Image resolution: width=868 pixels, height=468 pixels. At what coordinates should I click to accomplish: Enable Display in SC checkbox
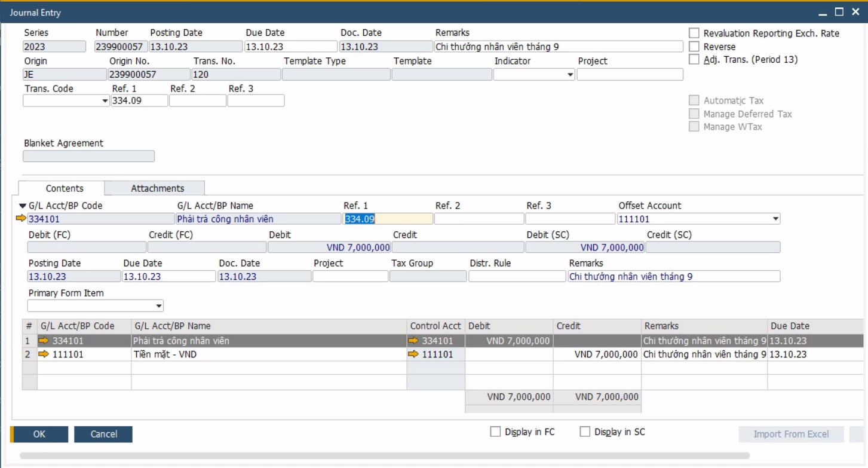[x=585, y=432]
